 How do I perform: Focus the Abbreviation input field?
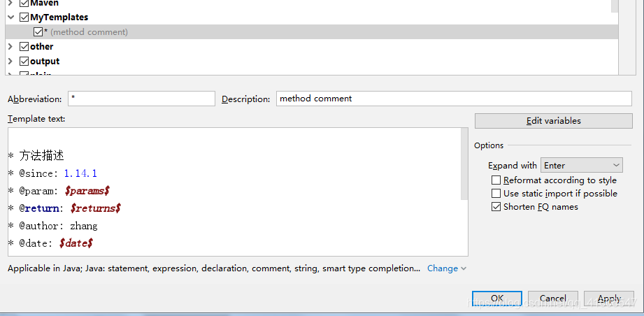coord(141,99)
